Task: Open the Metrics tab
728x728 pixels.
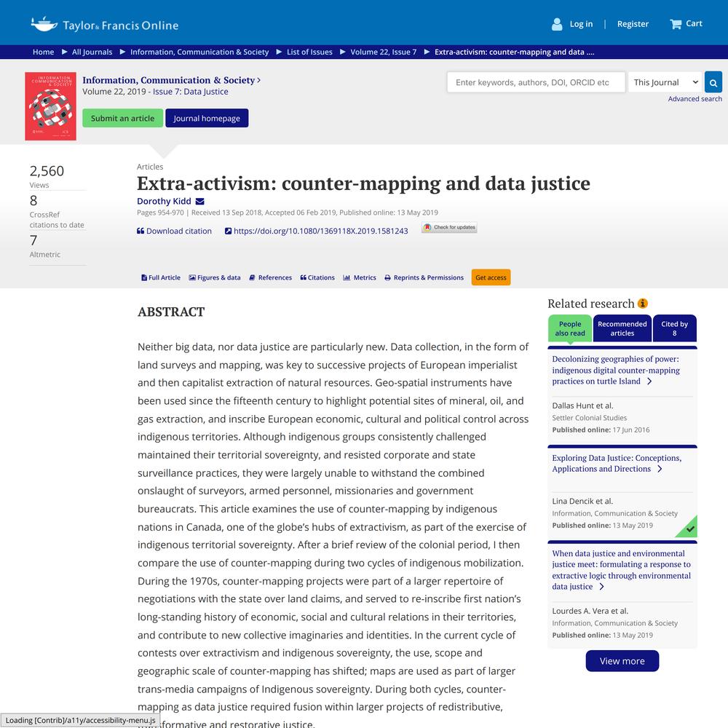Action: tap(360, 277)
